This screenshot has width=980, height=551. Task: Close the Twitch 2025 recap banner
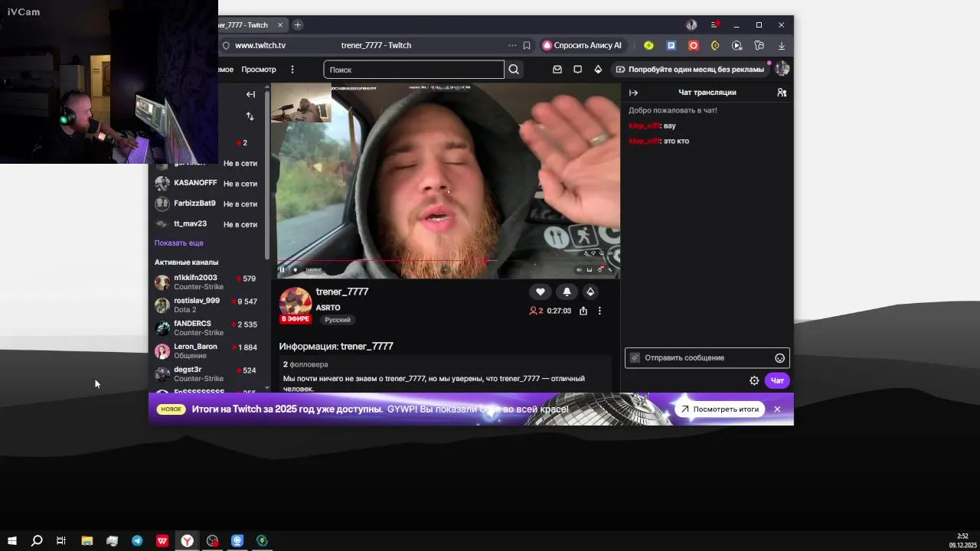tap(777, 409)
